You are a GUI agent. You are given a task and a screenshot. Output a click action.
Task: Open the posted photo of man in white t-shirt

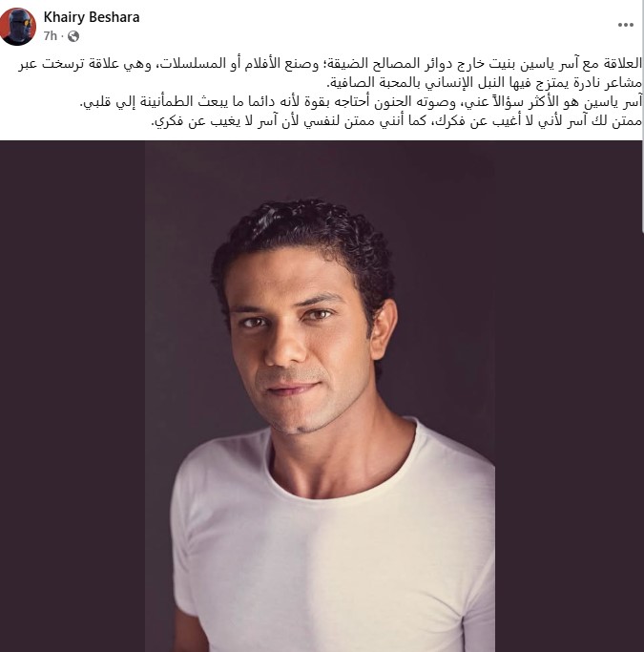tap(320, 396)
